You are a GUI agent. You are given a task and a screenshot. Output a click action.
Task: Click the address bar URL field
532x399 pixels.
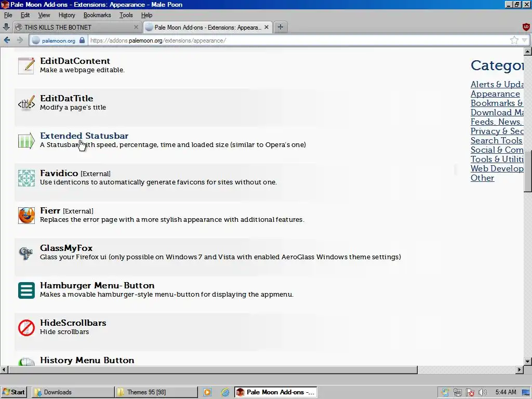coord(299,41)
